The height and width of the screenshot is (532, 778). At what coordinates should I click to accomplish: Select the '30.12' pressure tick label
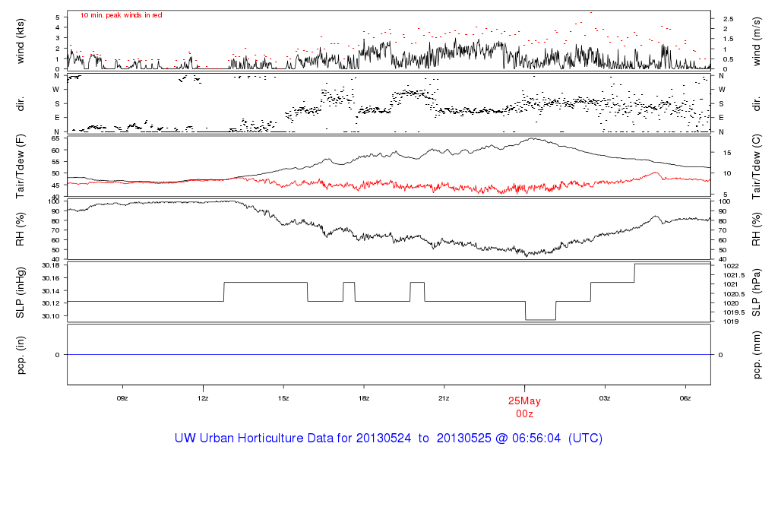[x=51, y=303]
